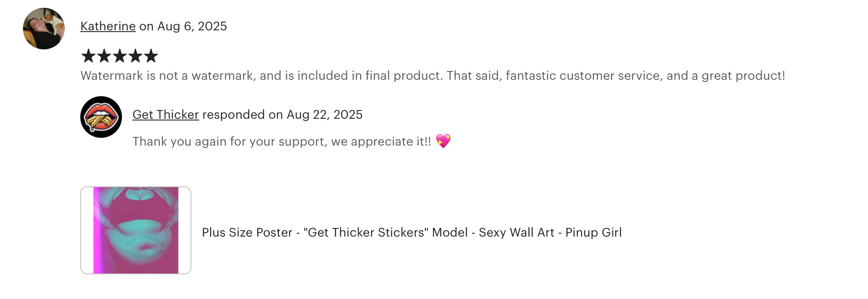Open the Katherine reviewer name link
Screen dimensions: 868x299
pyautogui.click(x=108, y=26)
